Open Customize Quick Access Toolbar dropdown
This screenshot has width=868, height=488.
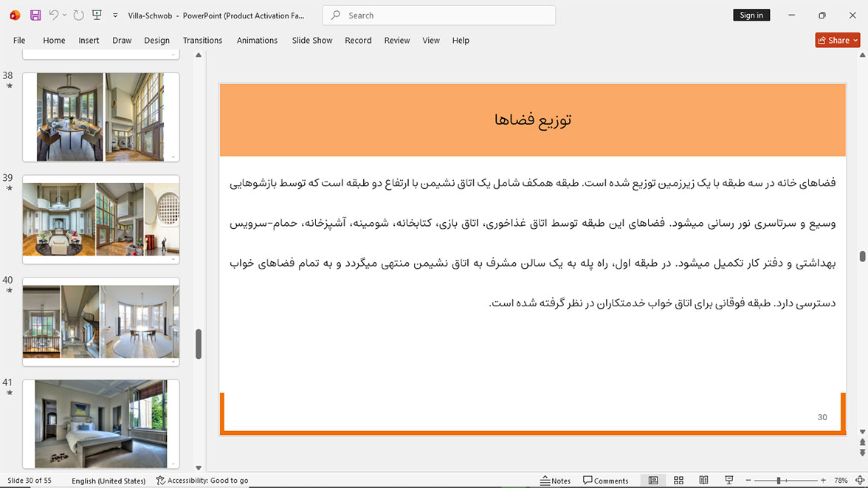coord(115,16)
